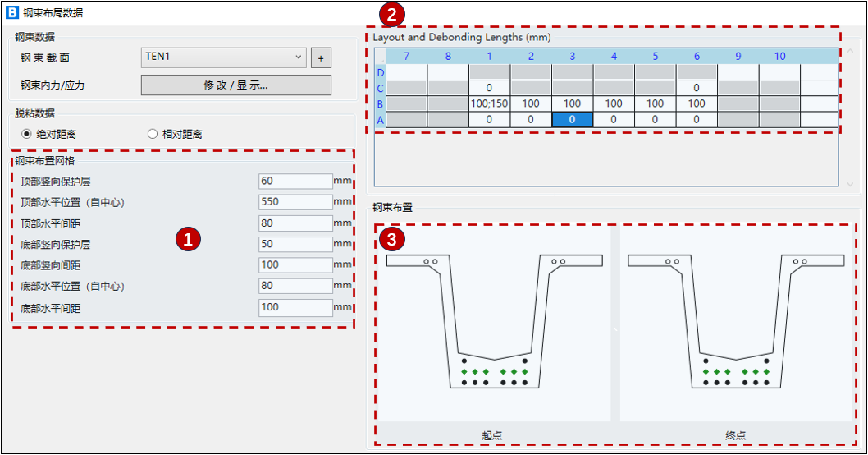Click row header D in layout table
This screenshot has width=868, height=455.
tap(380, 72)
